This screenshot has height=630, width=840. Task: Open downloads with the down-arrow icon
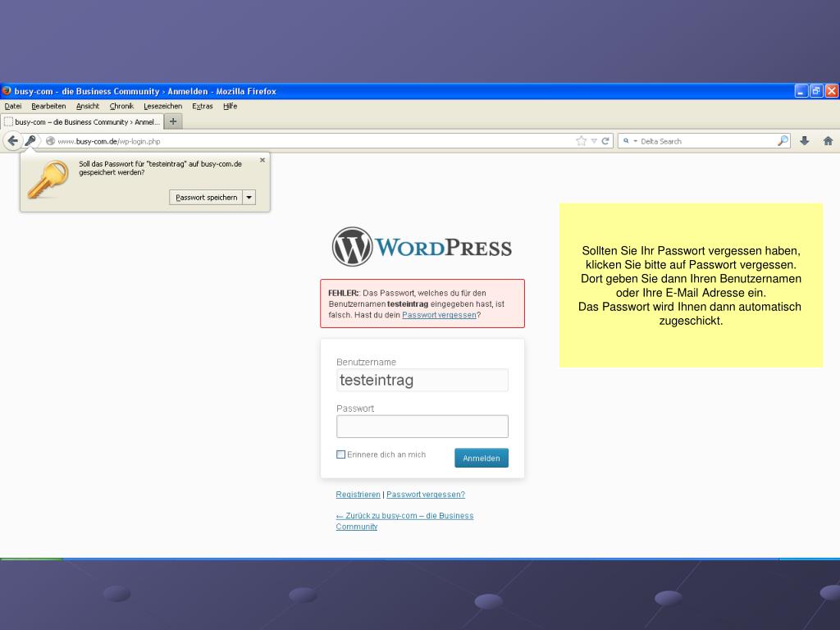(805, 141)
